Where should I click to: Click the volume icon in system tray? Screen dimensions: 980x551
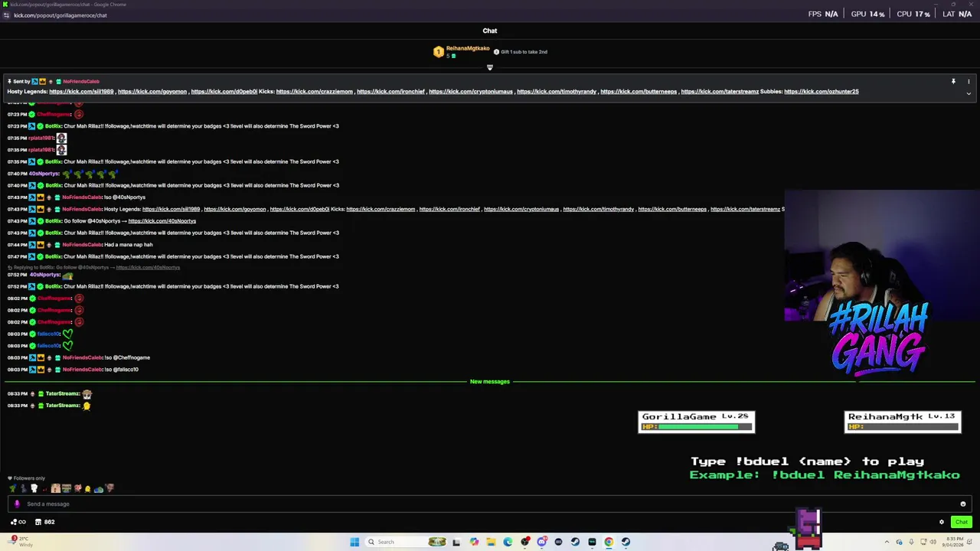point(934,542)
